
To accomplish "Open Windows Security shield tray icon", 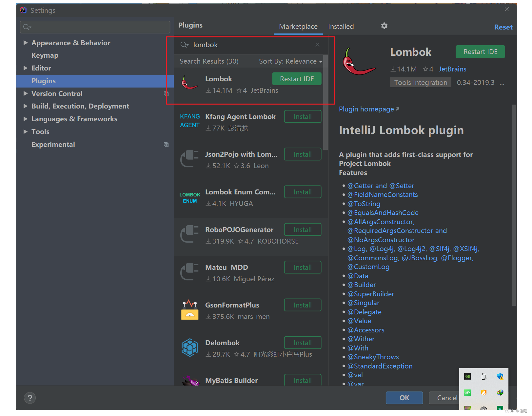I will click(x=500, y=376).
